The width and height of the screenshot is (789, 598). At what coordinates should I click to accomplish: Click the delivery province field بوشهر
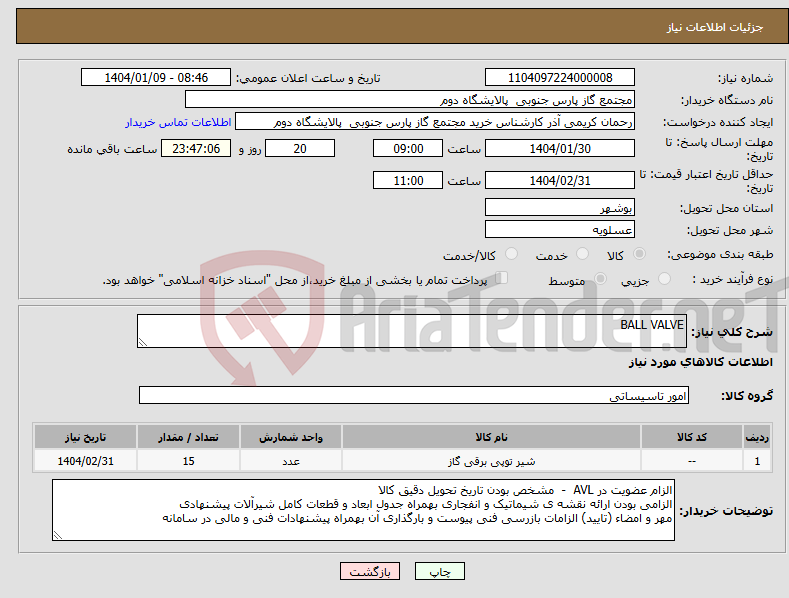coord(560,207)
